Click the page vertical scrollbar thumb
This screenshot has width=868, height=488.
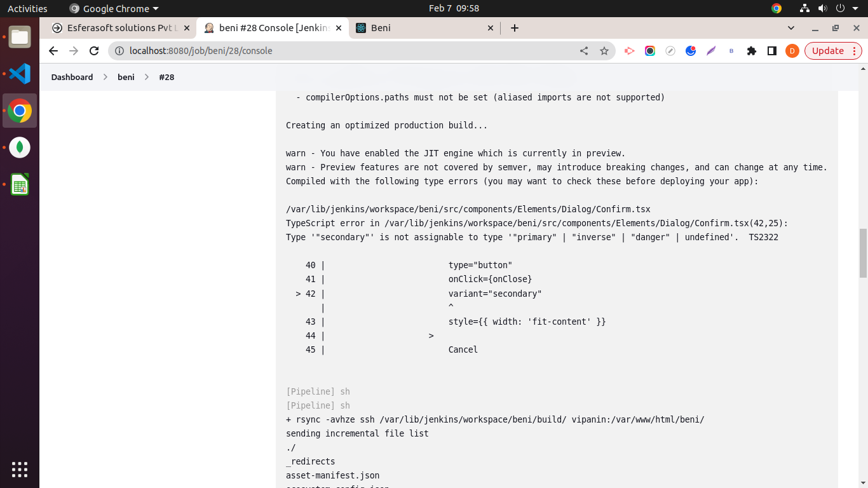click(x=863, y=253)
